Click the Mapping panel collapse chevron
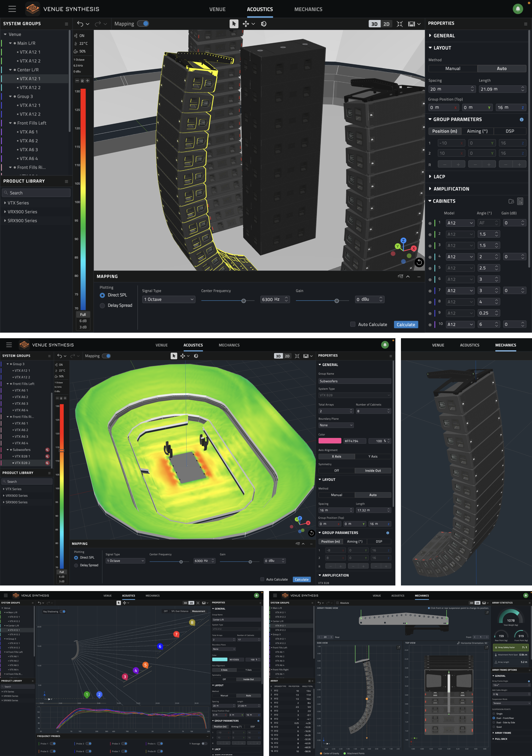Viewport: 532px width, 756px height. tap(408, 277)
